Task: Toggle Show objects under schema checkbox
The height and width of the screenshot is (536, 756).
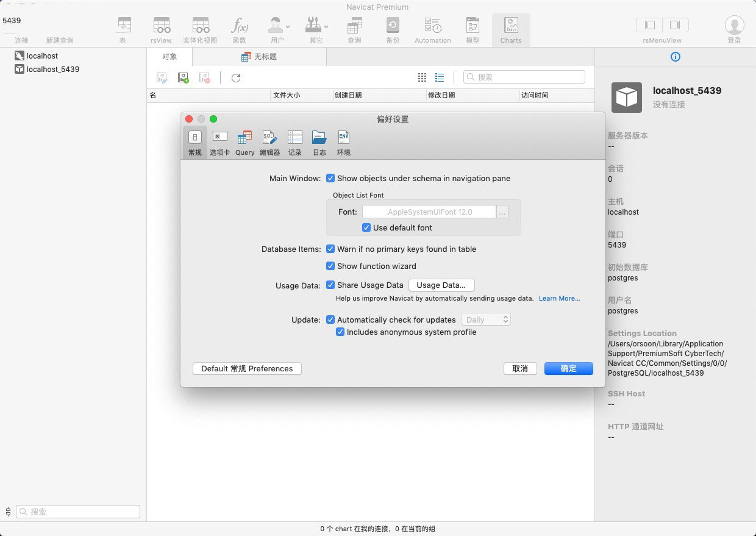Action: (330, 179)
